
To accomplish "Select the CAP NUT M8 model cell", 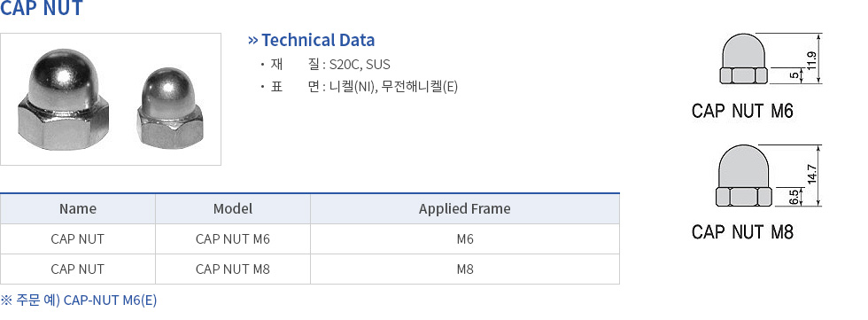I will click(232, 269).
